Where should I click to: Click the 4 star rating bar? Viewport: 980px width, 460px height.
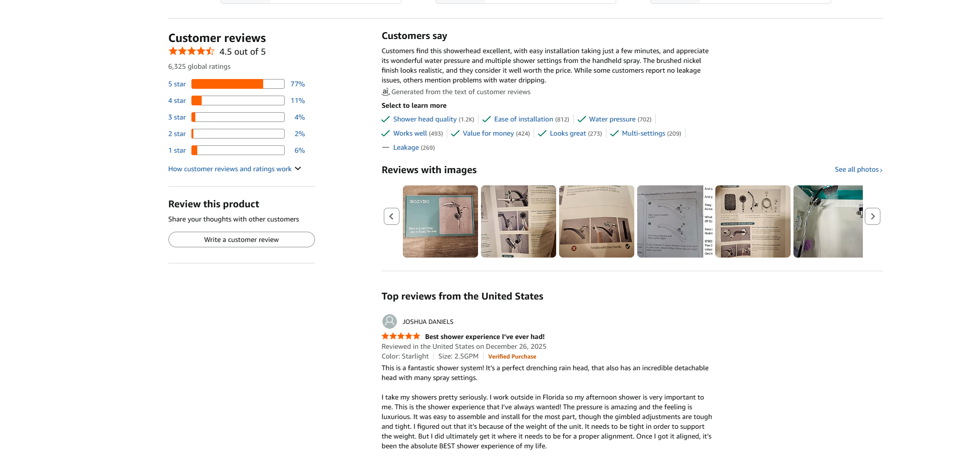(238, 100)
